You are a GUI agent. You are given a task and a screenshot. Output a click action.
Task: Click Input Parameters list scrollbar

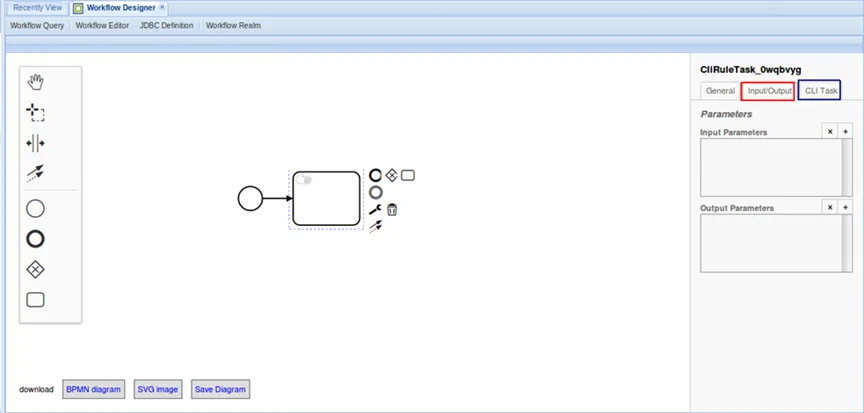(x=847, y=167)
